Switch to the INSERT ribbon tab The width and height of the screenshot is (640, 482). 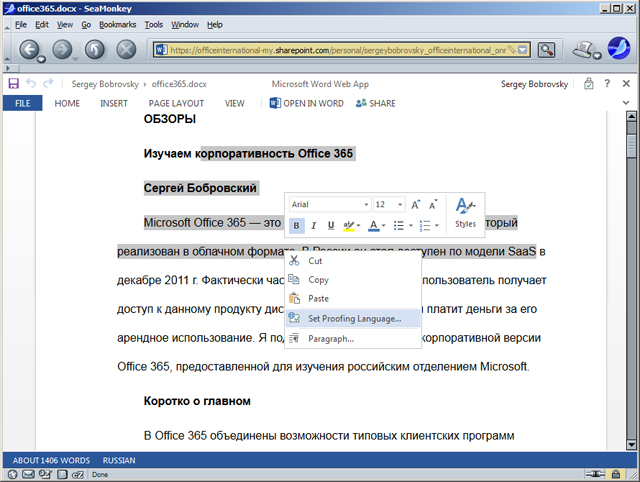point(114,103)
